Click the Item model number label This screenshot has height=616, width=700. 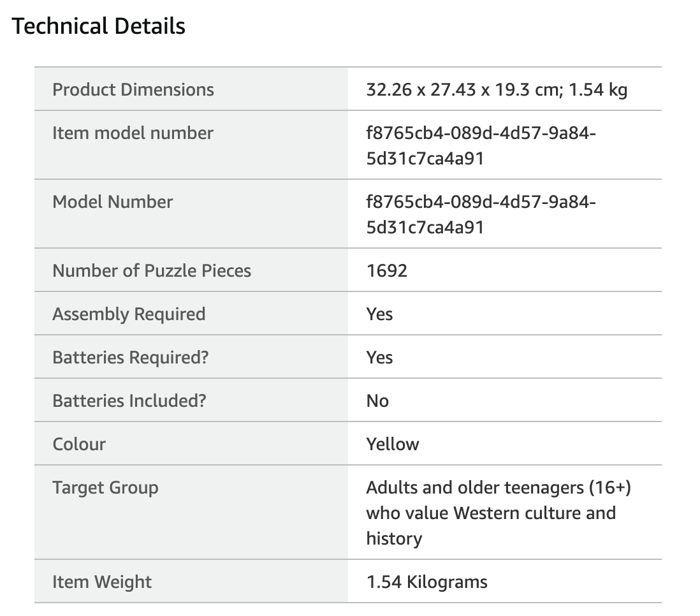pyautogui.click(x=133, y=133)
